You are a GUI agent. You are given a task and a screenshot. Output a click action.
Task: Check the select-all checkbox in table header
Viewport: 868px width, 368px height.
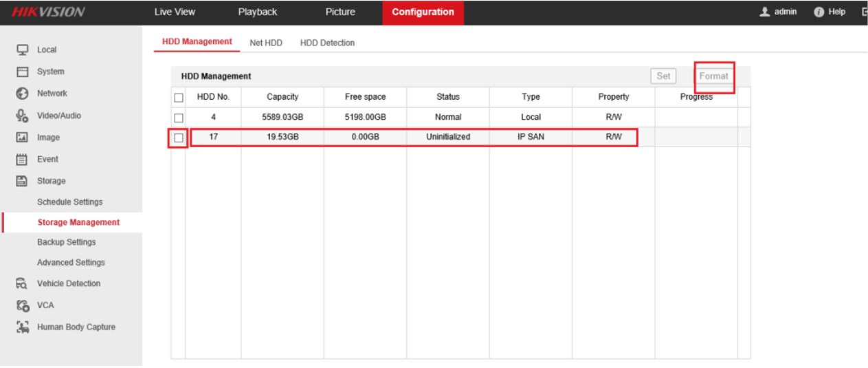pyautogui.click(x=179, y=98)
